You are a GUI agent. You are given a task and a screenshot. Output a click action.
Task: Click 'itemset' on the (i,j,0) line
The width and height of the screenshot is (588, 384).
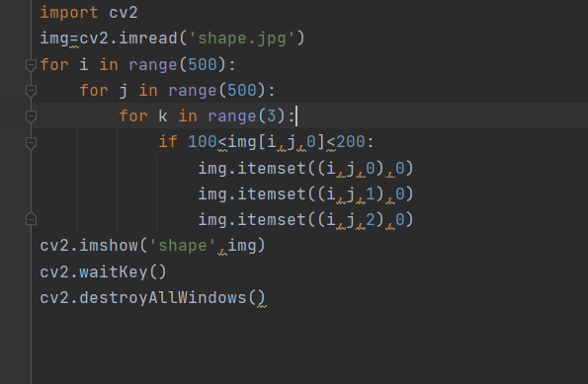click(272, 168)
